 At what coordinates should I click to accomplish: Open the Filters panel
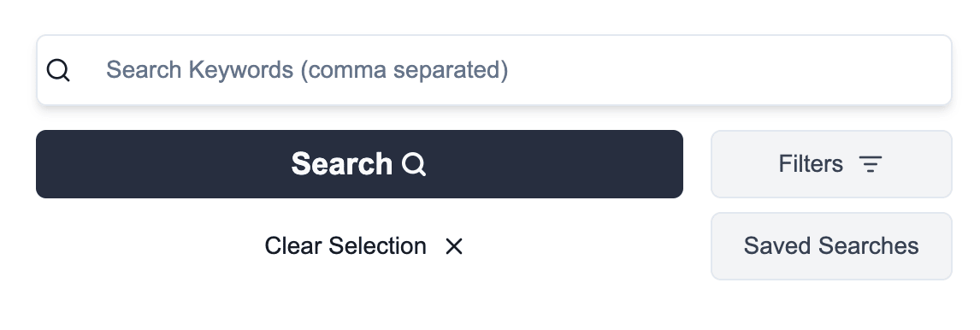[x=831, y=164]
